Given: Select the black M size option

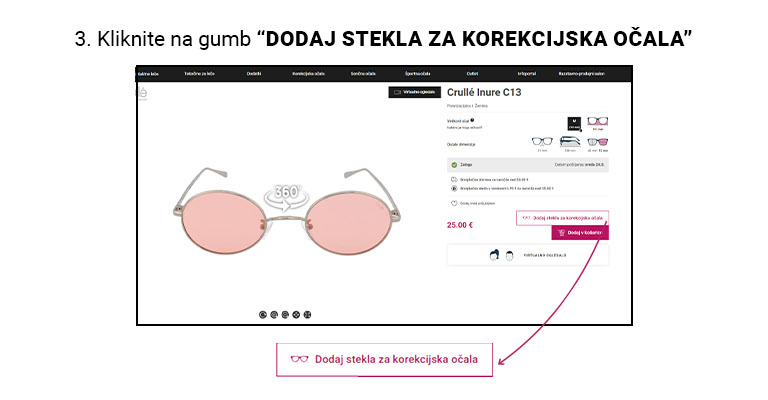Looking at the screenshot, I should (x=574, y=123).
